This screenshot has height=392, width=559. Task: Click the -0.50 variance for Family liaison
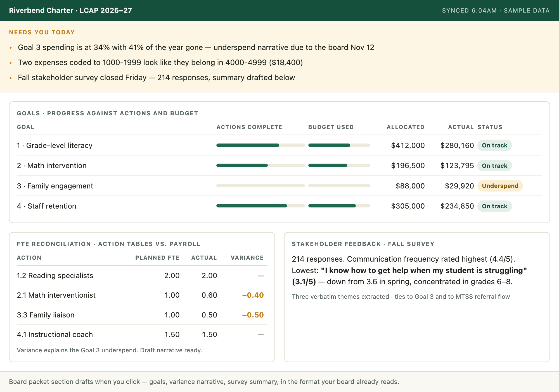253,315
